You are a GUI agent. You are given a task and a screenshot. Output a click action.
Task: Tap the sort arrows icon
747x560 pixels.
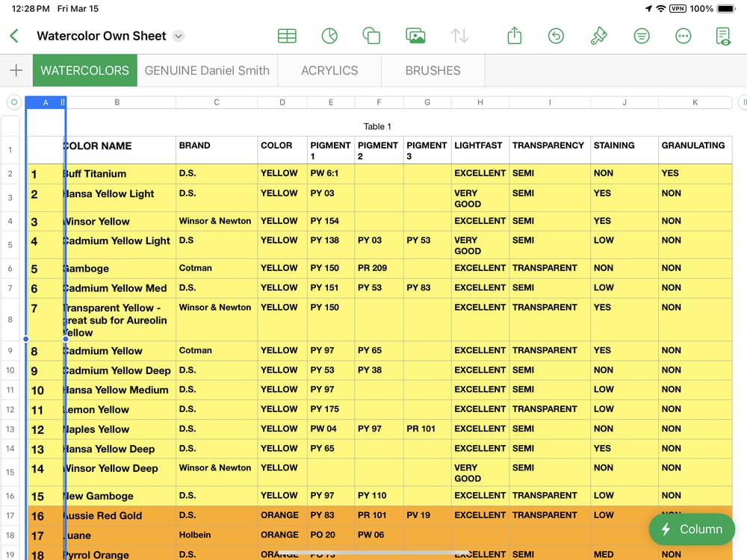459,36
